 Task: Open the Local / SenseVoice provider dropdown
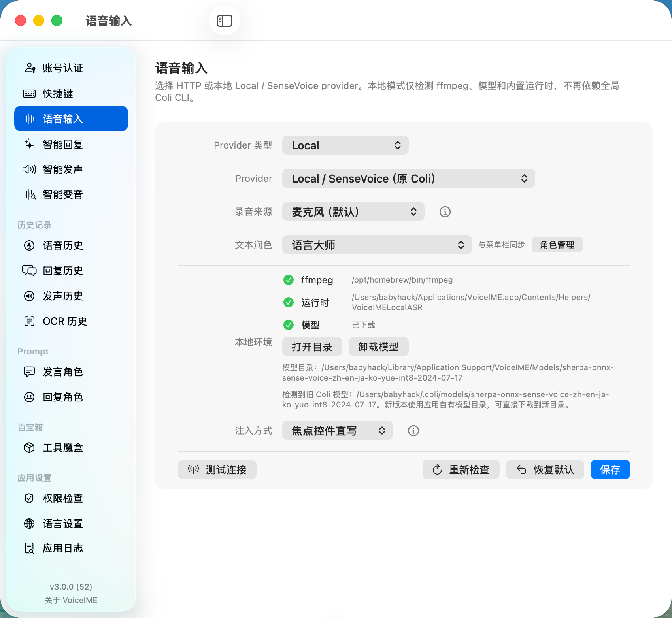(x=409, y=179)
